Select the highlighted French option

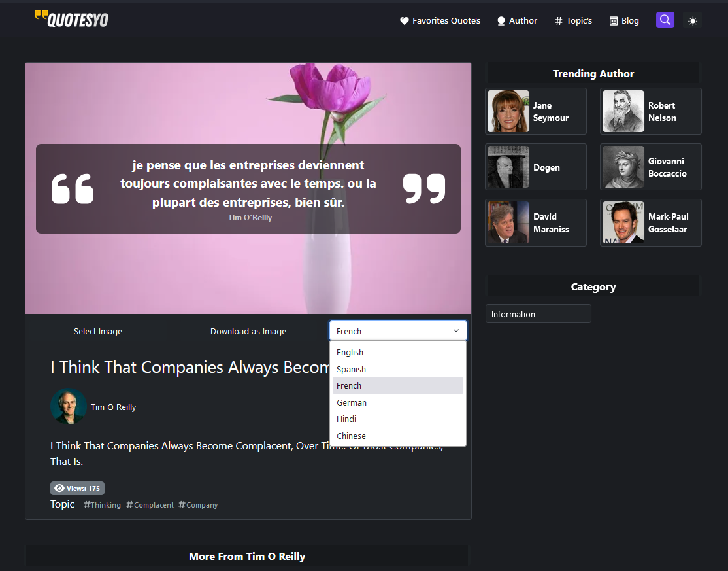pos(398,386)
